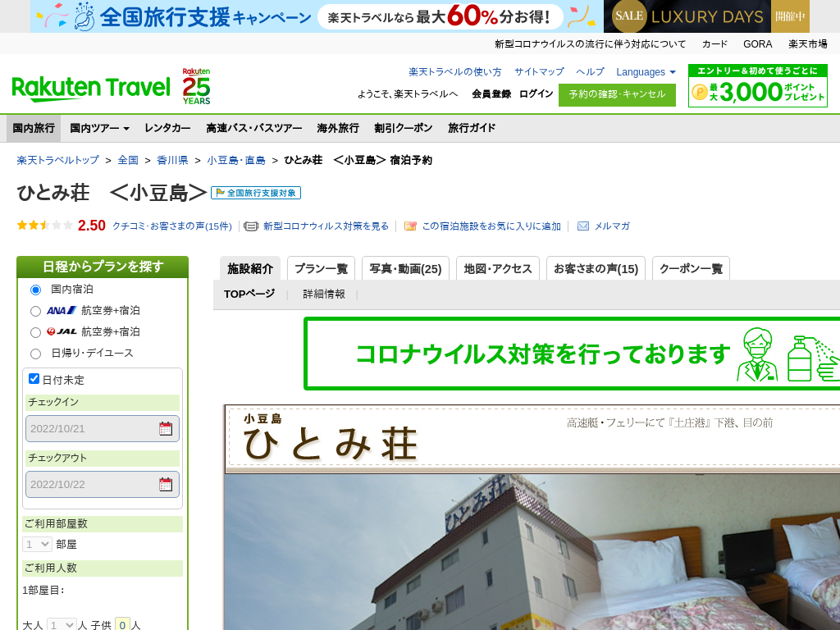Select the 詳細情報 sub-tab

point(323,294)
